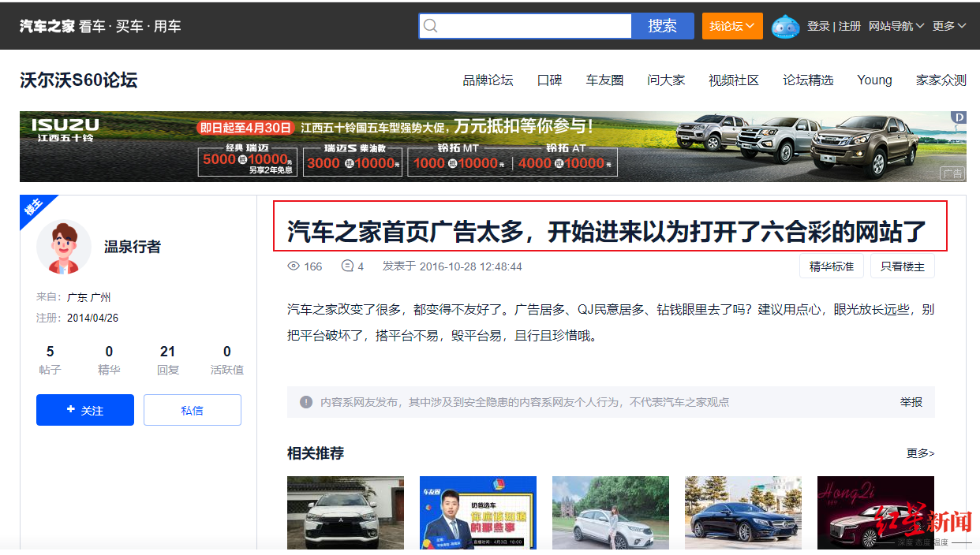Image resolution: width=980 pixels, height=555 pixels.
Task: Click the 相关推荐 section heading
Action: (x=316, y=453)
